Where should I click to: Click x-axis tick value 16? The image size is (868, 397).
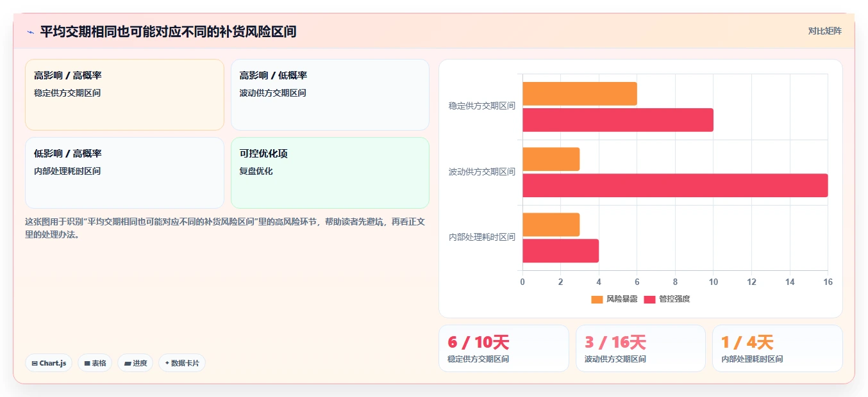[828, 282]
